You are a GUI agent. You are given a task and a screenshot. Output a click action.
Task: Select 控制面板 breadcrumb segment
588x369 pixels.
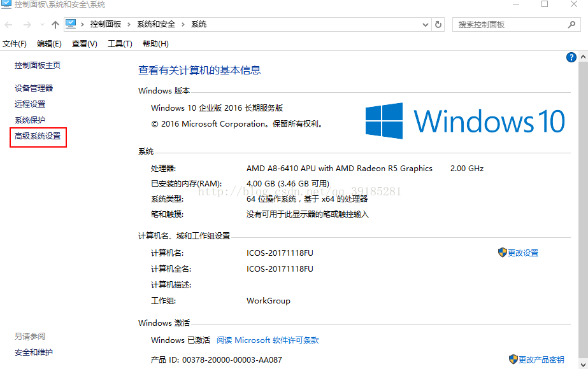(x=105, y=24)
